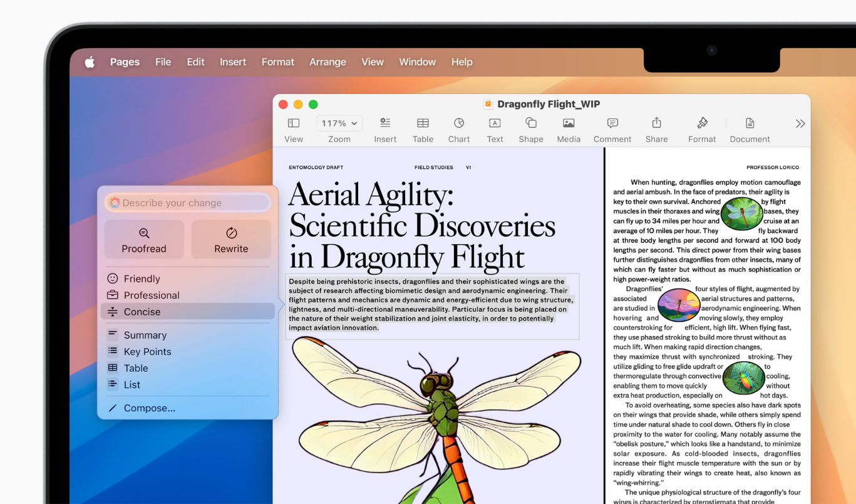This screenshot has width=856, height=504.
Task: Click the View sidebar toolbar icon
Action: (x=294, y=123)
